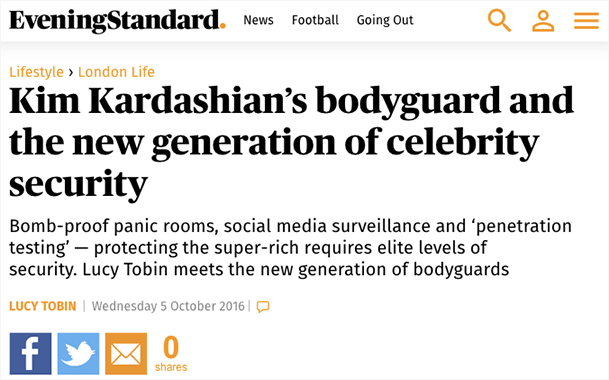View author LUCY TOBIN's page

tap(43, 306)
